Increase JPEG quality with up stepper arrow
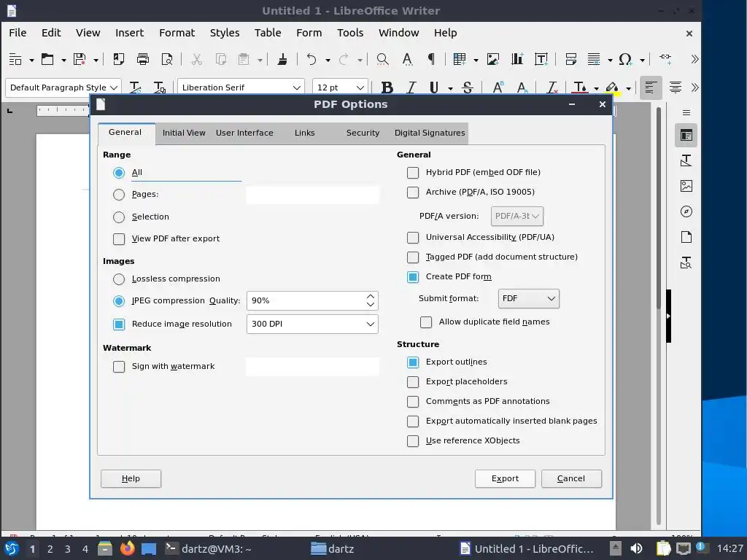 (x=370, y=296)
